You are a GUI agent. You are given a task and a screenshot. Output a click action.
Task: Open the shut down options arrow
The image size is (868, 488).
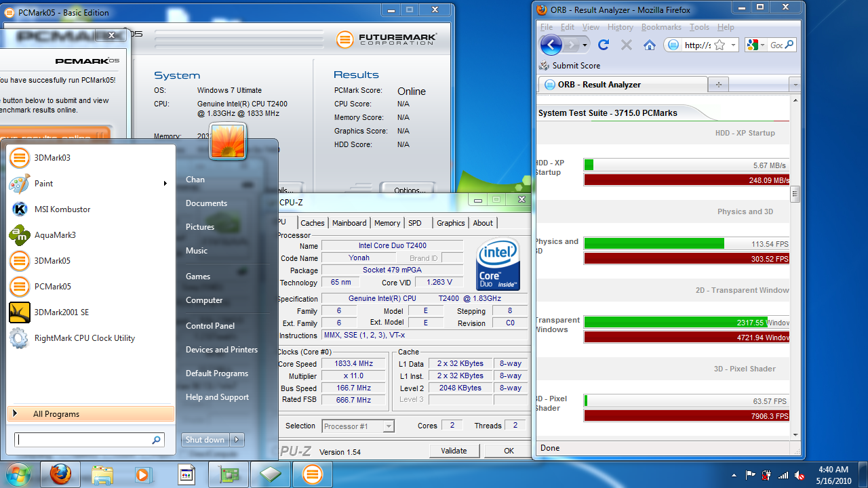pos(237,440)
